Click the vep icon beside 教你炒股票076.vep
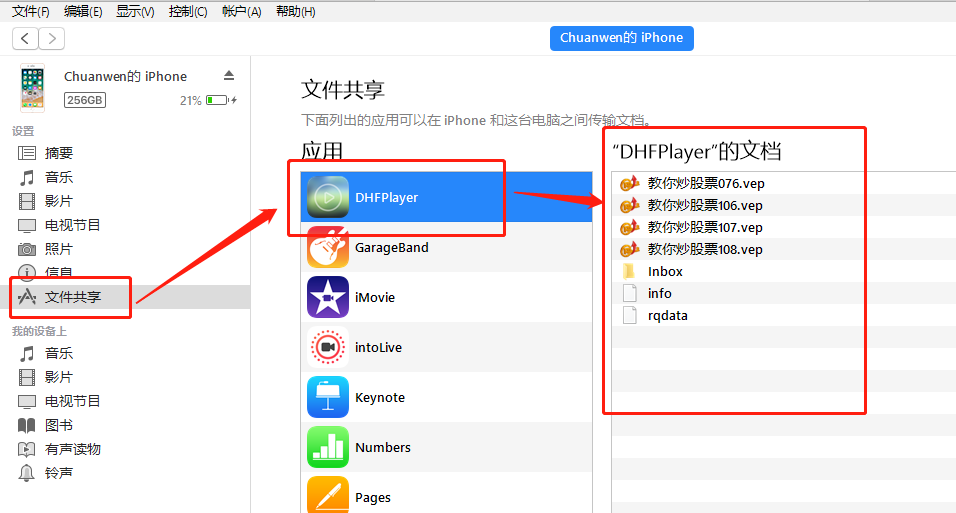This screenshot has height=513, width=956. coord(629,183)
